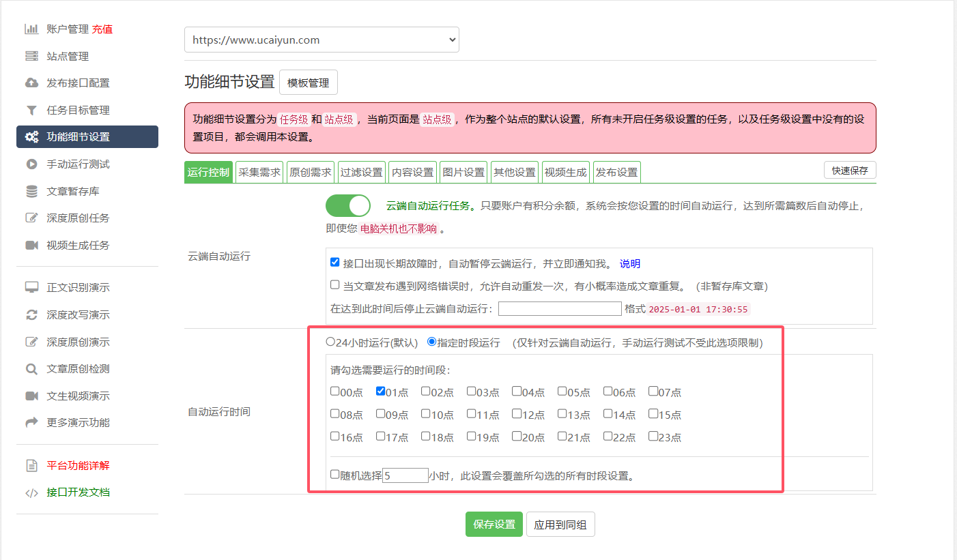Enable the 随机选择 hours checkbox
Image resolution: width=957 pixels, height=560 pixels.
334,474
